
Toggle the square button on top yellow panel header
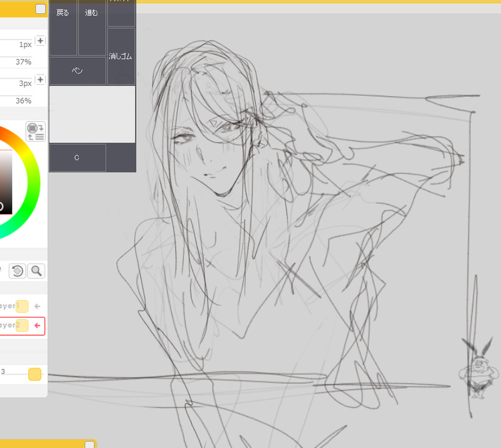click(41, 9)
